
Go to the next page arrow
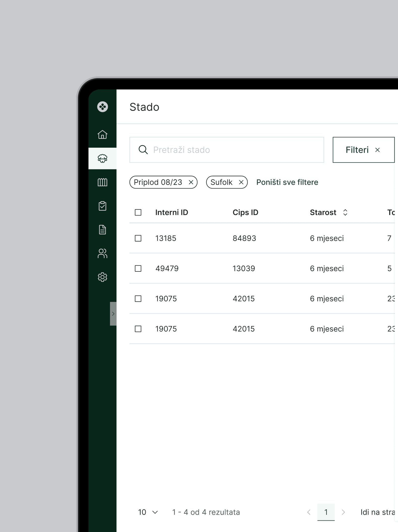tap(343, 512)
